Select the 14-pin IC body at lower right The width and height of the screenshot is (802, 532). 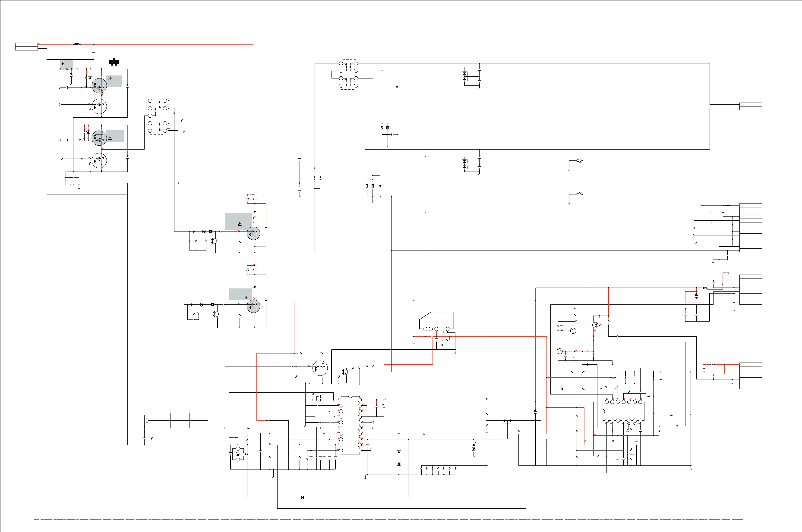tap(623, 411)
